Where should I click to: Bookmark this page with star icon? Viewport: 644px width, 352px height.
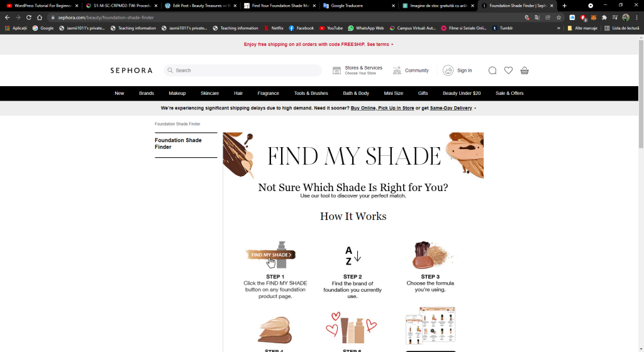click(x=558, y=18)
